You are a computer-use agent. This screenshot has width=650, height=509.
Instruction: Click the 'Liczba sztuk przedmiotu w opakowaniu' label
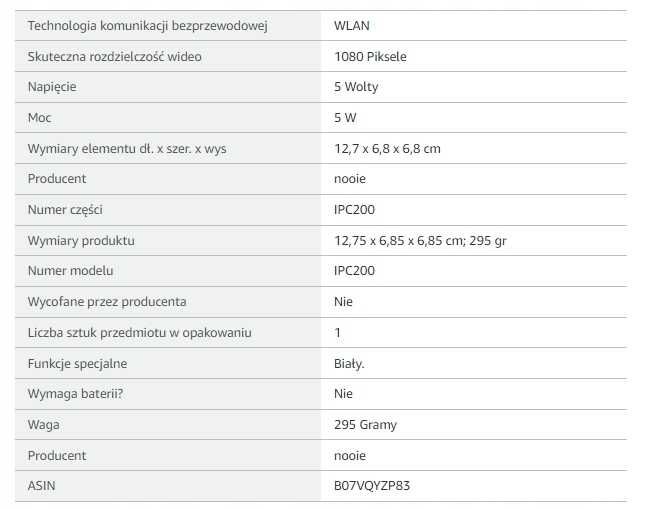click(x=139, y=332)
